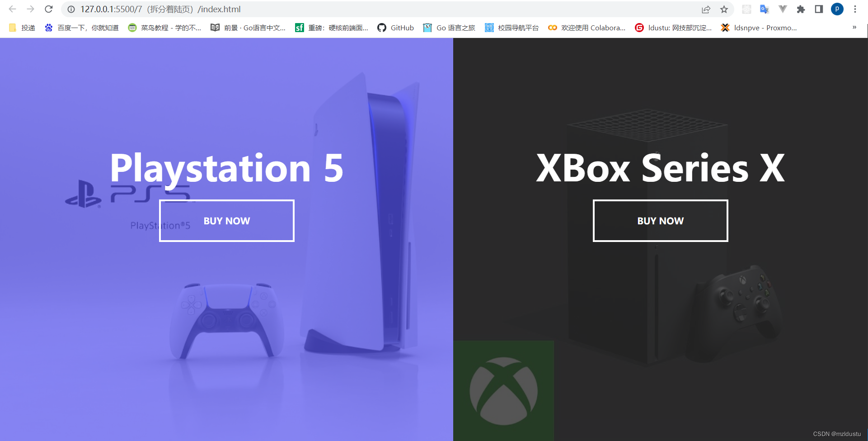Open the GitHub bookmark
868x441 pixels.
click(x=395, y=28)
